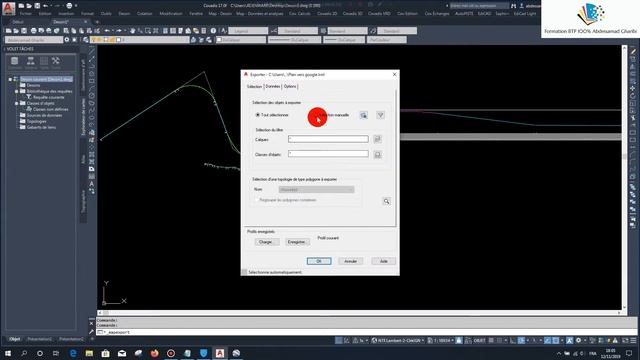
Task: Click the Aide button
Action: [x=383, y=261]
